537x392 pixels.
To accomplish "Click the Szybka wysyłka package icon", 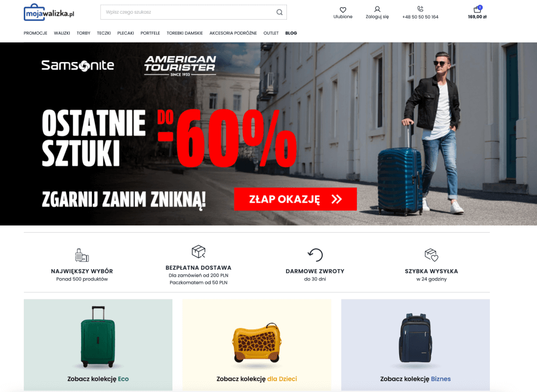I will point(431,255).
